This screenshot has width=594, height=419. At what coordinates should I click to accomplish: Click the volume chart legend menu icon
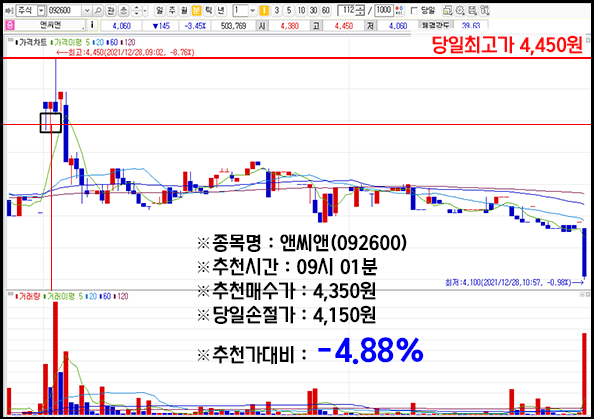[x=10, y=295]
